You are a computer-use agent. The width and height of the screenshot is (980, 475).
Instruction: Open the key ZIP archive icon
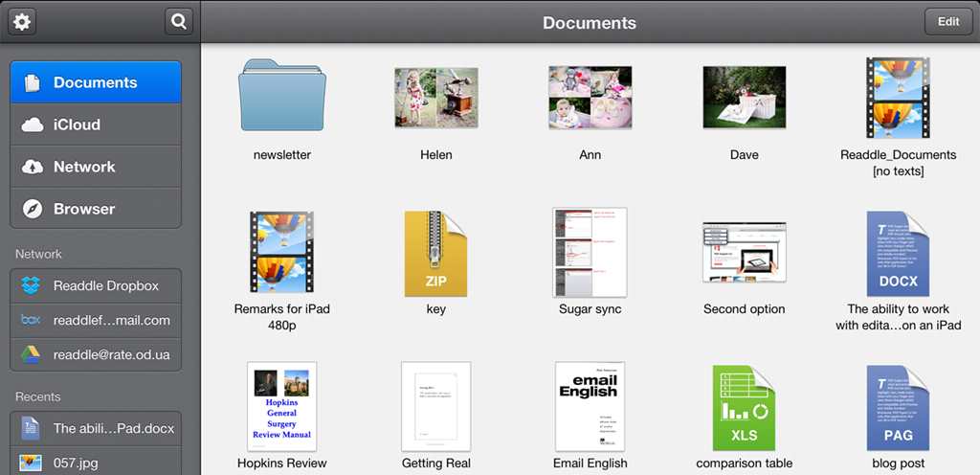(435, 253)
